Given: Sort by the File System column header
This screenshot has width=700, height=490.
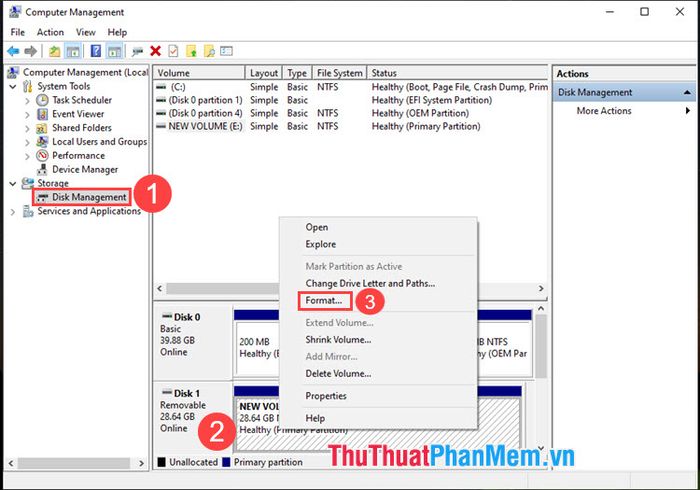Looking at the screenshot, I should [339, 73].
